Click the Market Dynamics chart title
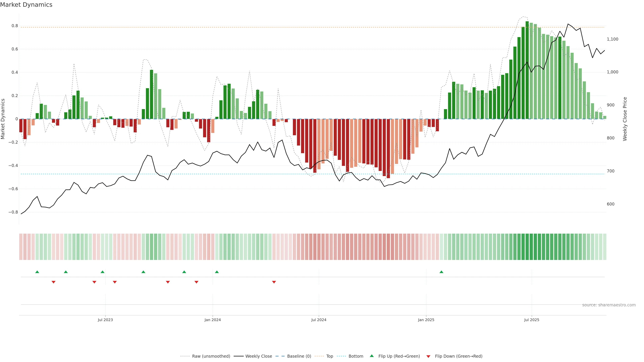The image size is (644, 362). pos(26,5)
